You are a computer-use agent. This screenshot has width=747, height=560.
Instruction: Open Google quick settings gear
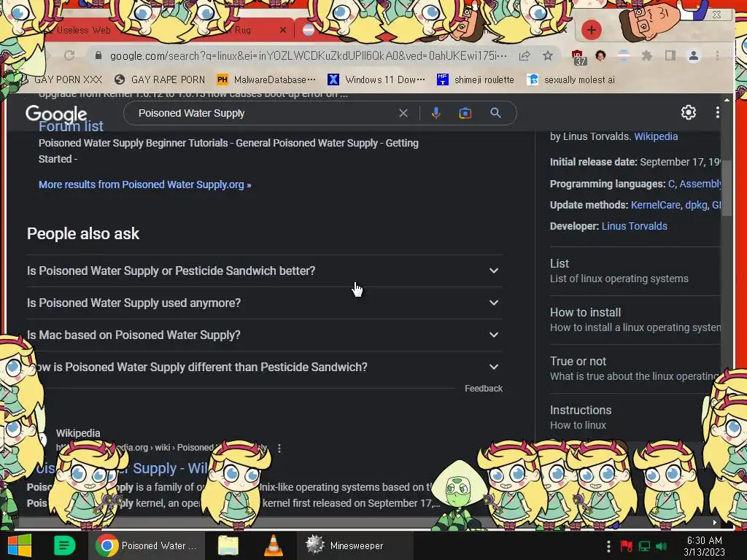click(689, 112)
